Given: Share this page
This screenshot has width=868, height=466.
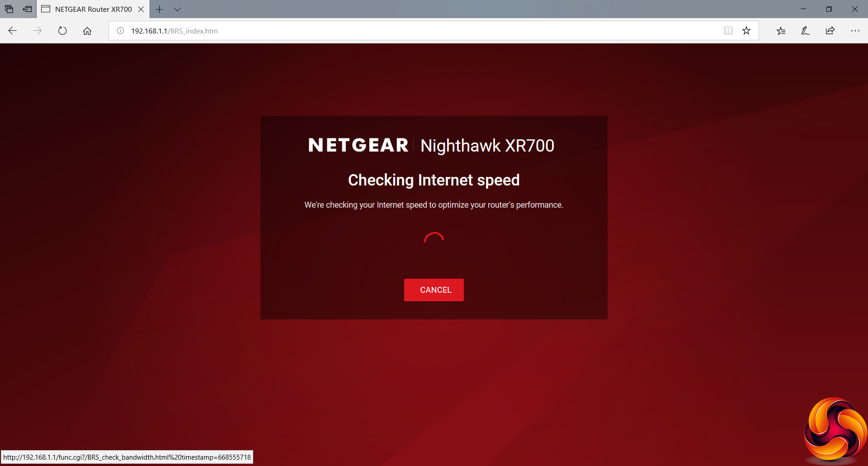Looking at the screenshot, I should pos(830,31).
